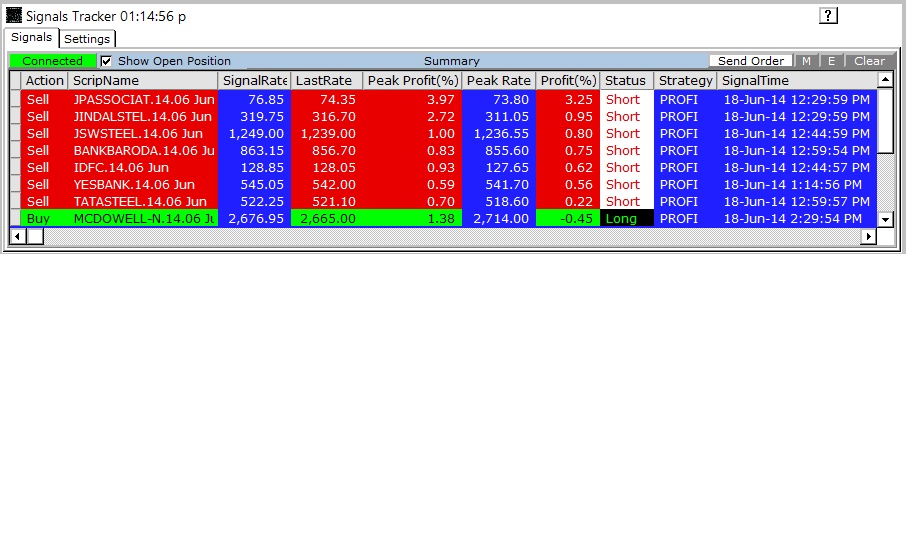Switch to the Settings tab

tap(87, 39)
